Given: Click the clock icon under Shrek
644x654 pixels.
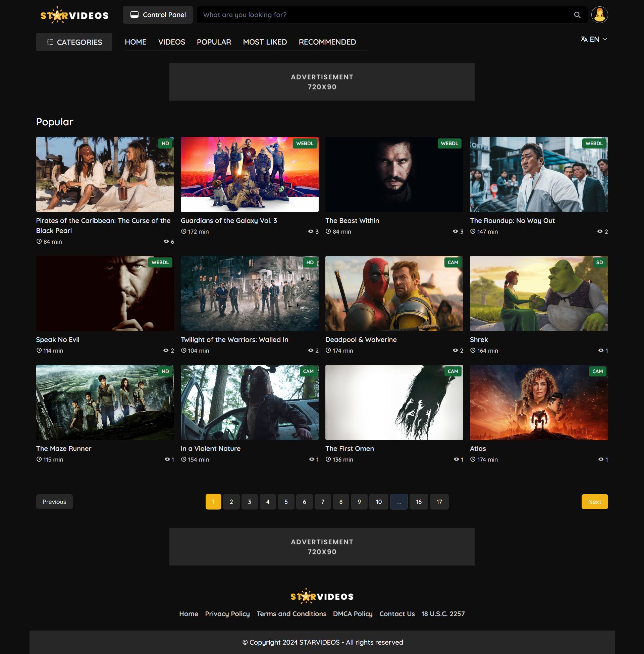Looking at the screenshot, I should pos(473,351).
